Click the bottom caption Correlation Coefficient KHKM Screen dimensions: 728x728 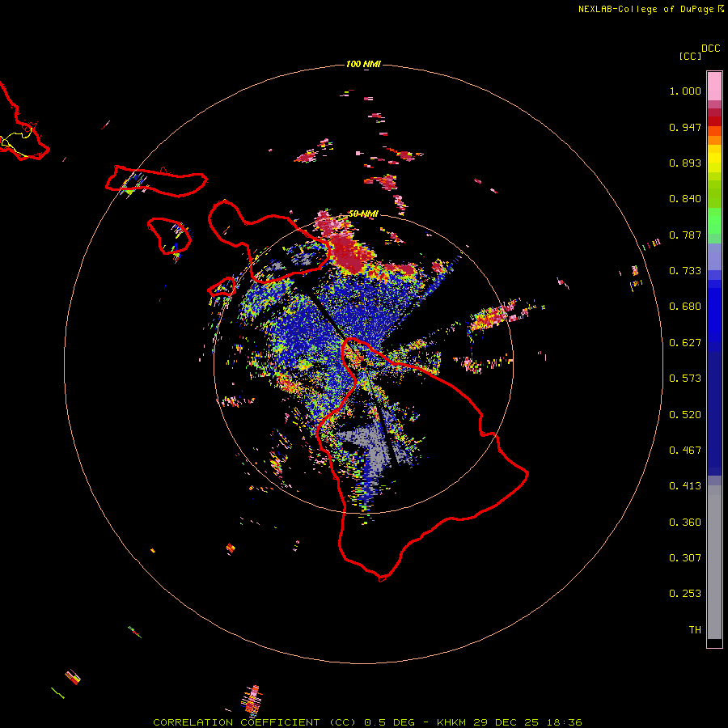[x=367, y=722]
